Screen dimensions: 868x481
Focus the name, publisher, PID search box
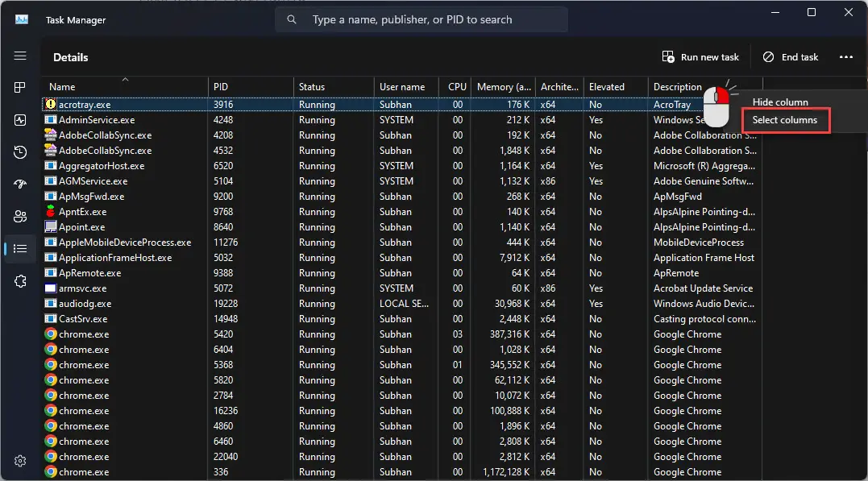pos(422,19)
